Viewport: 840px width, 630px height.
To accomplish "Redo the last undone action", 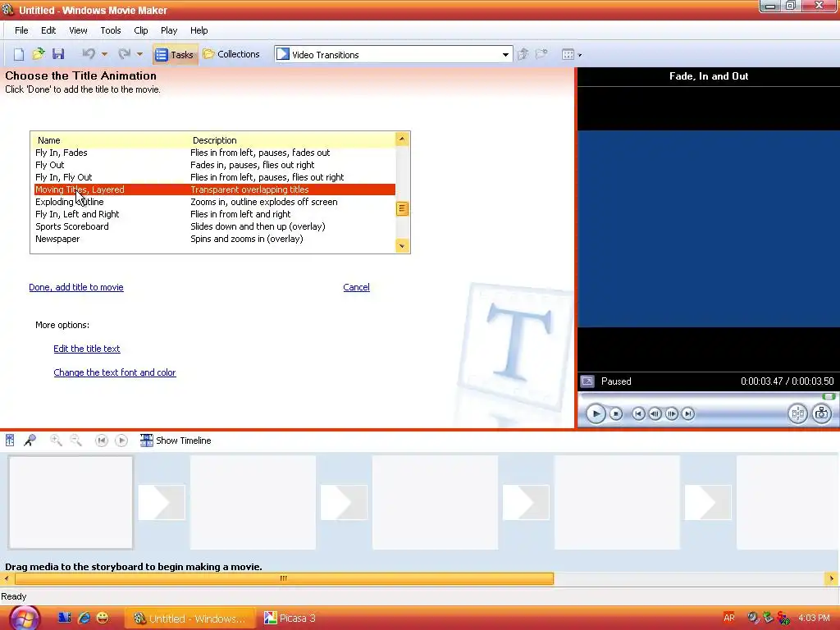I will (x=125, y=54).
